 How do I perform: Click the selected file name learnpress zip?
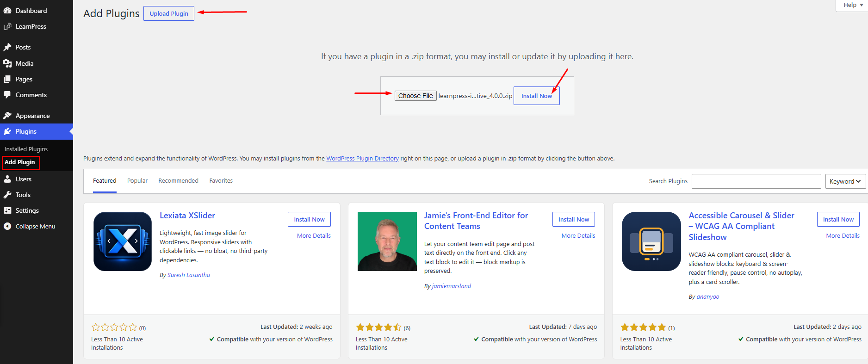pos(475,96)
